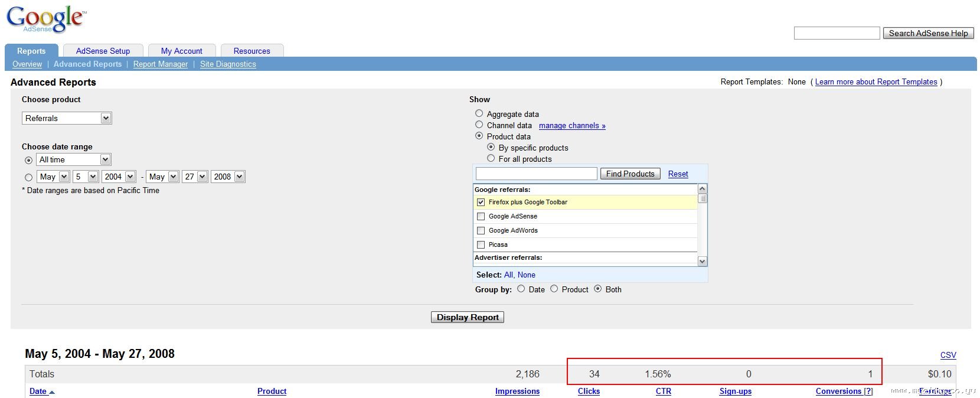This screenshot has width=980, height=398.
Task: Click the product list scrollbar thumb
Action: pos(703,198)
